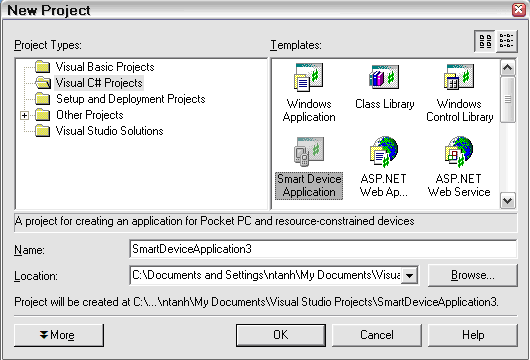Expand the More options button
530x360 pixels.
click(x=59, y=335)
